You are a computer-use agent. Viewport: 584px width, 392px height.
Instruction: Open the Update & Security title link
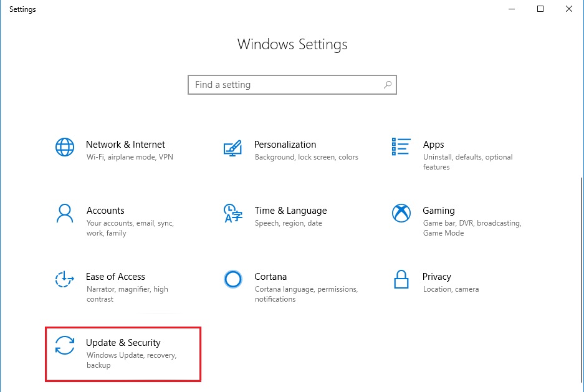click(x=123, y=343)
